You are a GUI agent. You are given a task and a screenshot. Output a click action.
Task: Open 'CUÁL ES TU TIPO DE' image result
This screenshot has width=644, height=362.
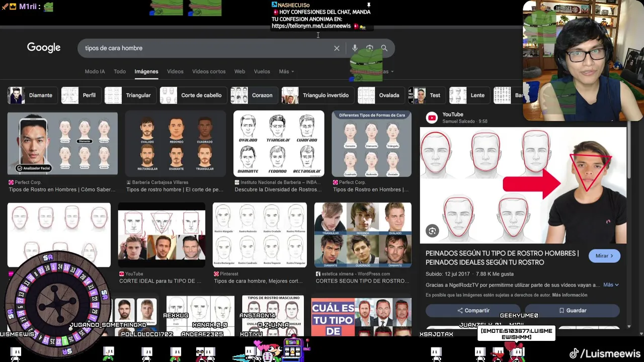(361, 317)
